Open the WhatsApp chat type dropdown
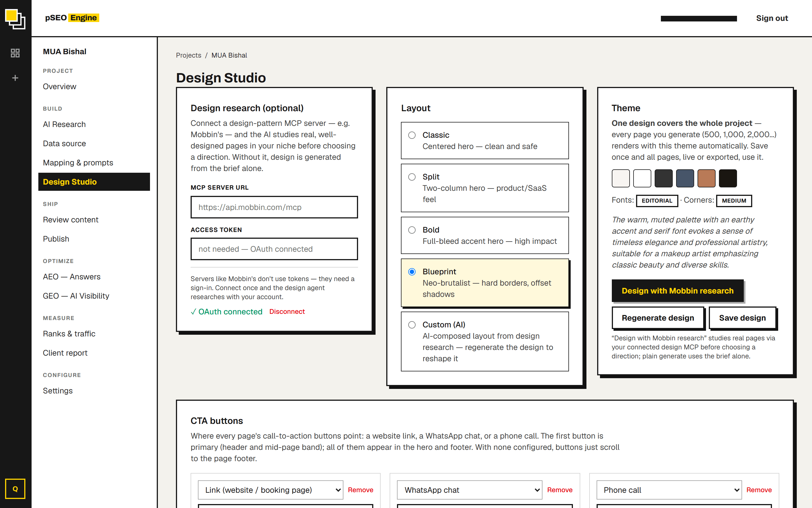This screenshot has width=812, height=508. [469, 490]
